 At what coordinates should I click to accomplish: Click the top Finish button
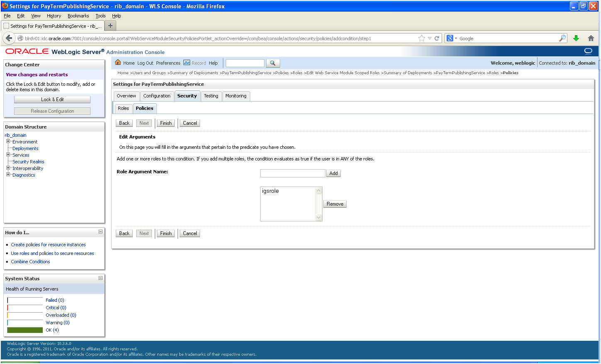tap(166, 123)
